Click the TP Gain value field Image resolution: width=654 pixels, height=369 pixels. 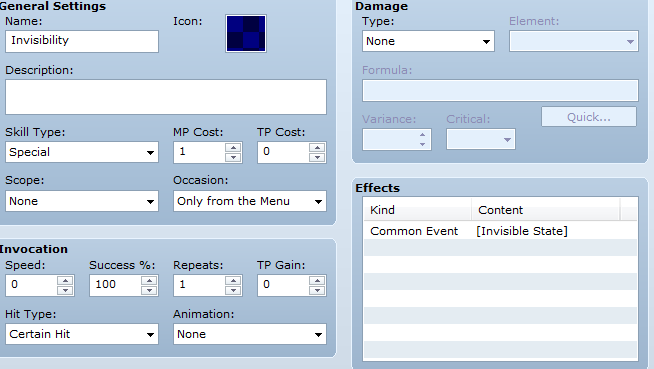tap(284, 285)
